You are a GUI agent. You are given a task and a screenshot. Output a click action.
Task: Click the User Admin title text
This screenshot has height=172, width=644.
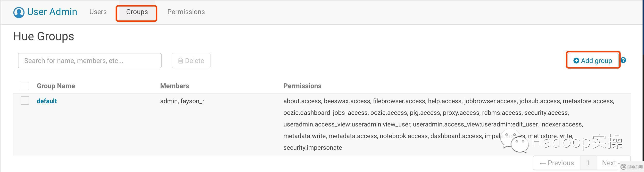coord(52,12)
